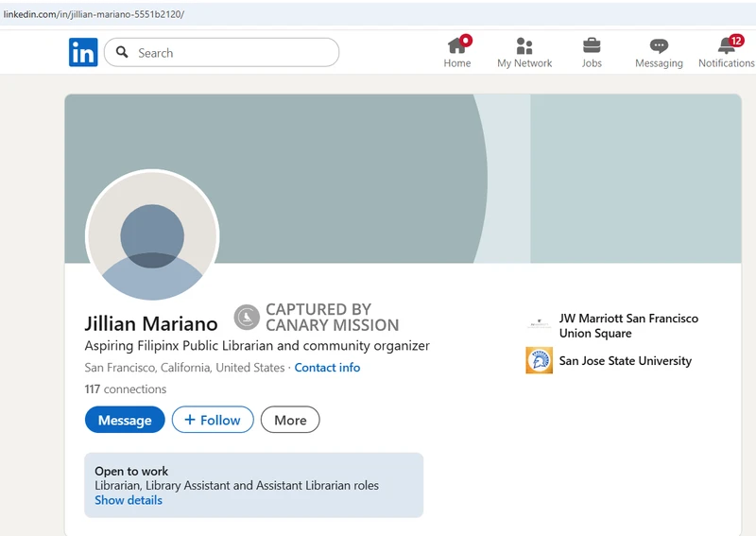Open the San Jose State University text link
756x536 pixels.
point(625,360)
